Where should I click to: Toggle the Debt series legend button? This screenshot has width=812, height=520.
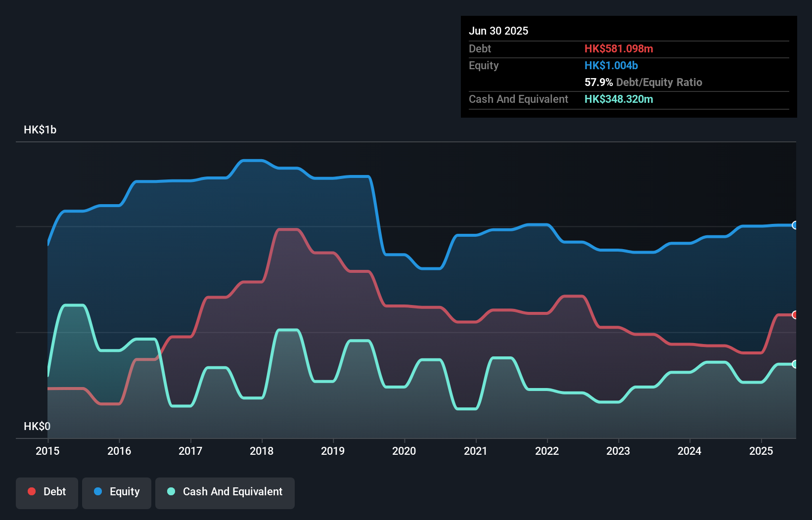(x=47, y=493)
